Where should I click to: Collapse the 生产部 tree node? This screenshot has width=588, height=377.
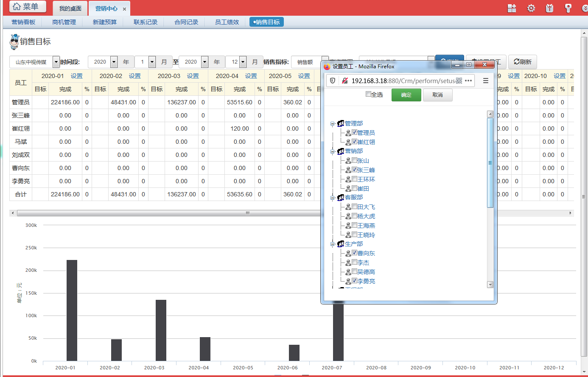click(333, 244)
